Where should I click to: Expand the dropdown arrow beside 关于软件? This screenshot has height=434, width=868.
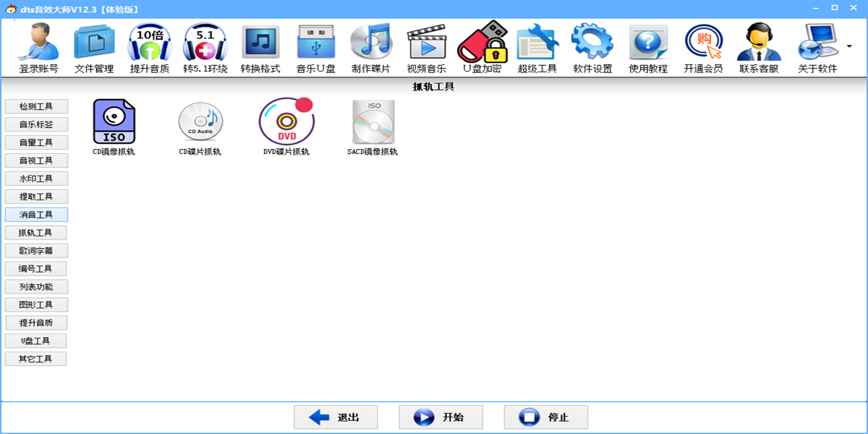tap(848, 46)
